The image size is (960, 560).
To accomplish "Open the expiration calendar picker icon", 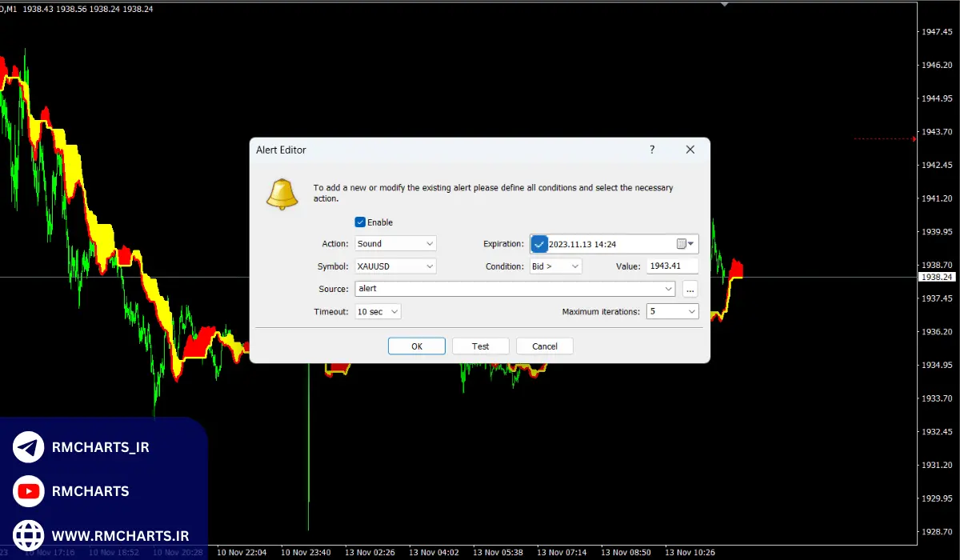I will (682, 244).
